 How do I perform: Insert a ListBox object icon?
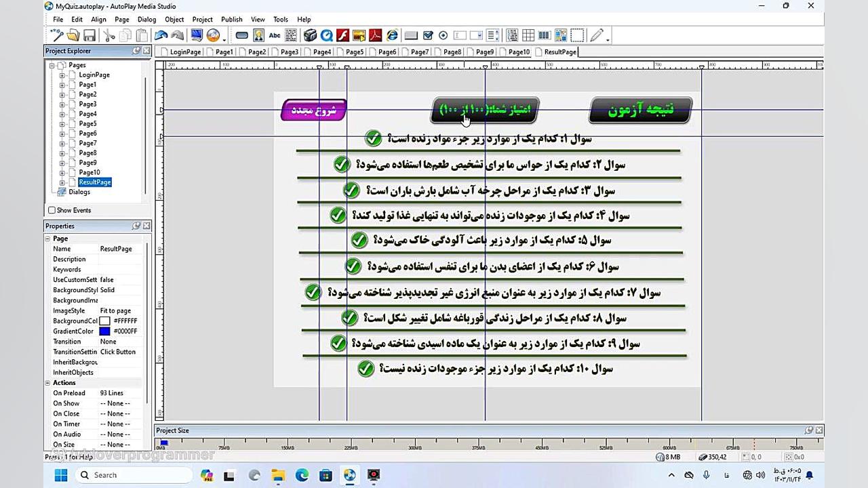(493, 35)
